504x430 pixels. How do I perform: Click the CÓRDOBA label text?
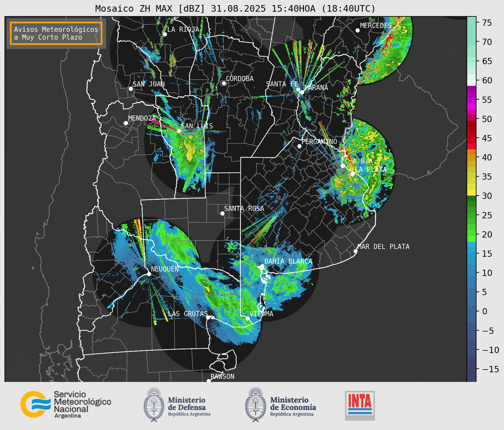pyautogui.click(x=240, y=78)
